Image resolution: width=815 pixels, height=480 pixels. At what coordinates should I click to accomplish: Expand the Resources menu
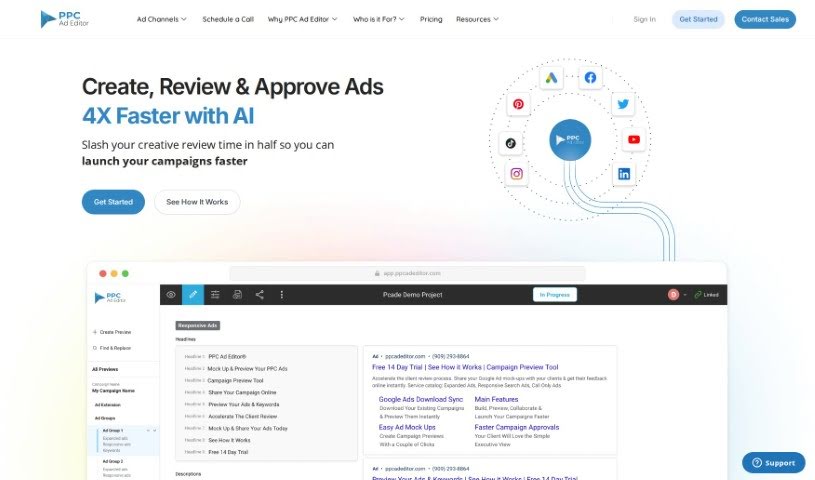coord(477,19)
